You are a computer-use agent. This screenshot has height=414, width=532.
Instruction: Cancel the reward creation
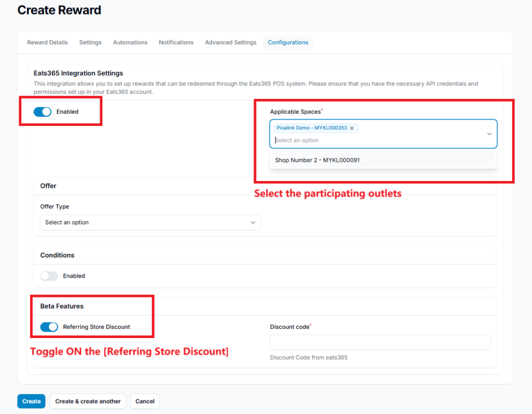coord(145,402)
